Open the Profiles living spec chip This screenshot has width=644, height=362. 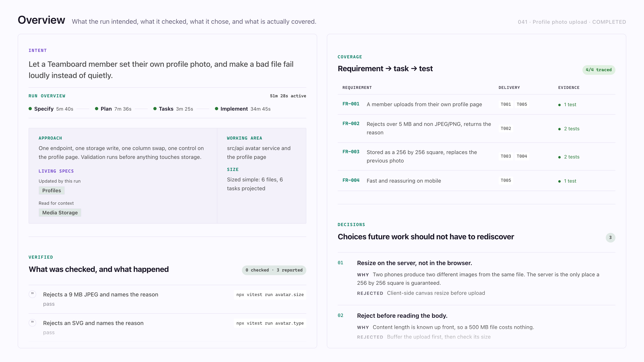coord(52,190)
